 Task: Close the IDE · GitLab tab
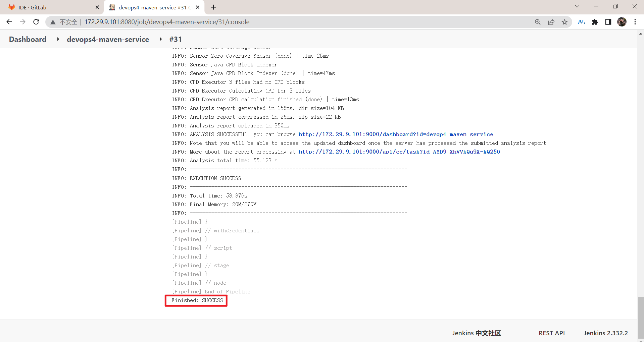(97, 7)
